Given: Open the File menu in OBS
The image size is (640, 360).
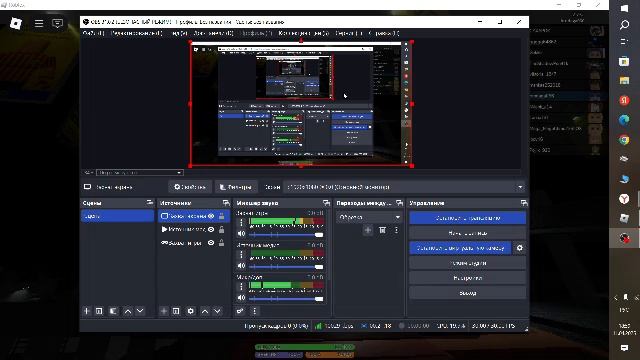Looking at the screenshot, I should coord(93,33).
